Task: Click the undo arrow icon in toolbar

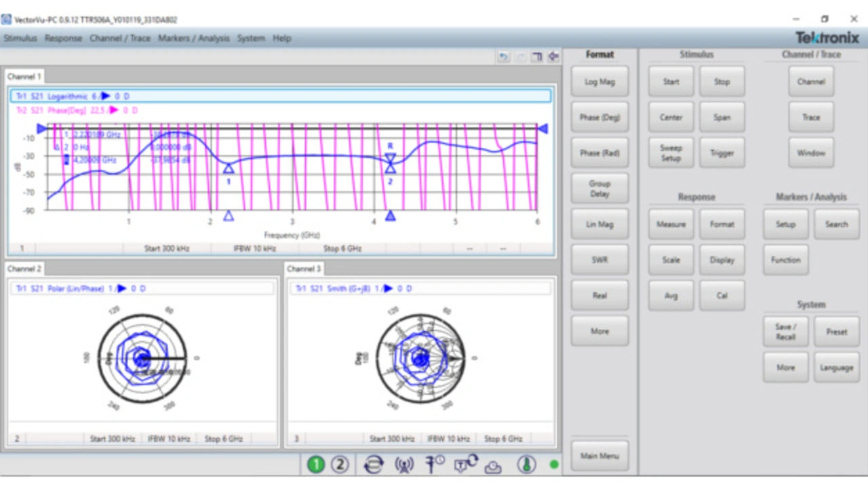Action: (503, 57)
